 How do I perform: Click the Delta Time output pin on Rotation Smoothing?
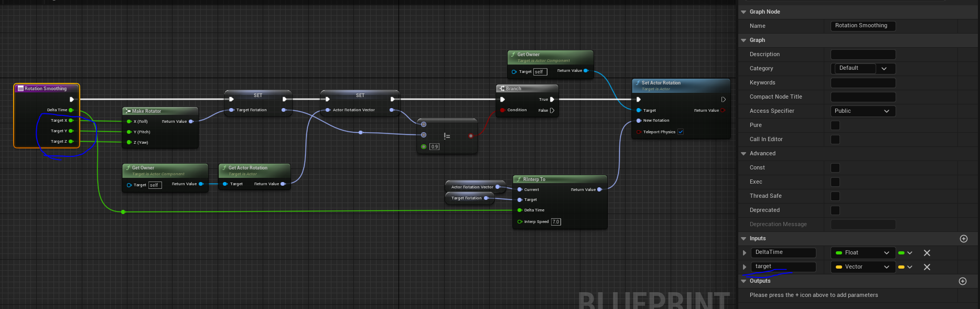[x=71, y=110]
